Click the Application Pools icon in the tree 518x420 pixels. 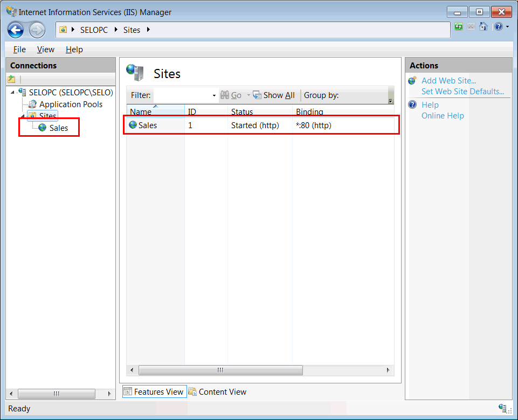pos(32,104)
